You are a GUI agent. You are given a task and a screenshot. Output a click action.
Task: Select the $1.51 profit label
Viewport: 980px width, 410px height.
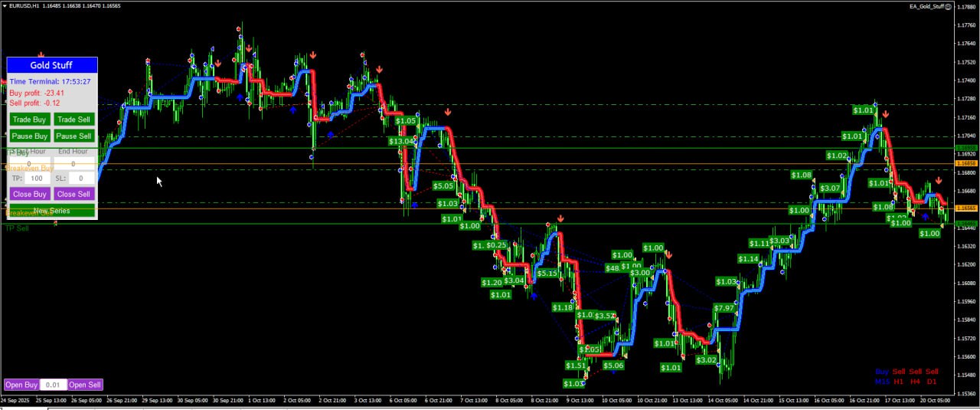pyautogui.click(x=575, y=366)
